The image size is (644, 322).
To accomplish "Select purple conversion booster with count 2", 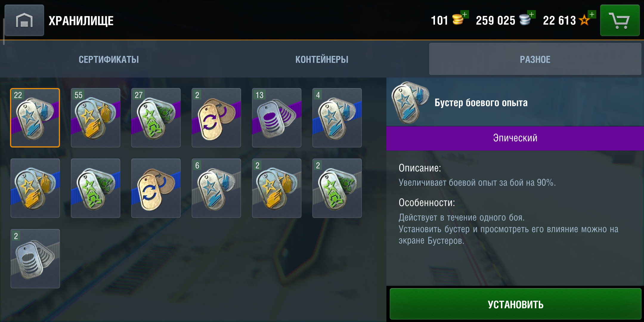I will (x=216, y=118).
